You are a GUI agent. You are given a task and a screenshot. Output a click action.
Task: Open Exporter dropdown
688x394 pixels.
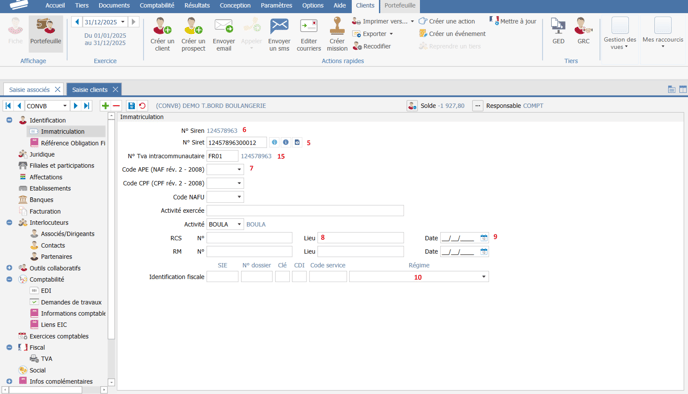click(x=391, y=34)
